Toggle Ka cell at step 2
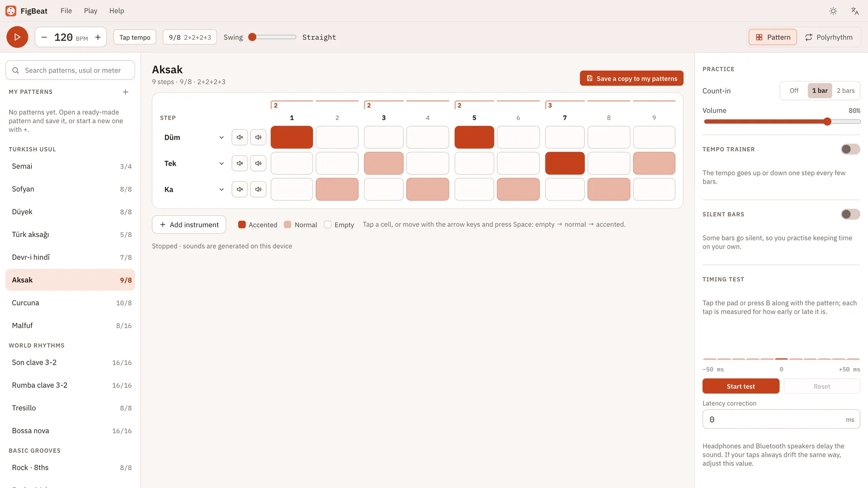 337,189
